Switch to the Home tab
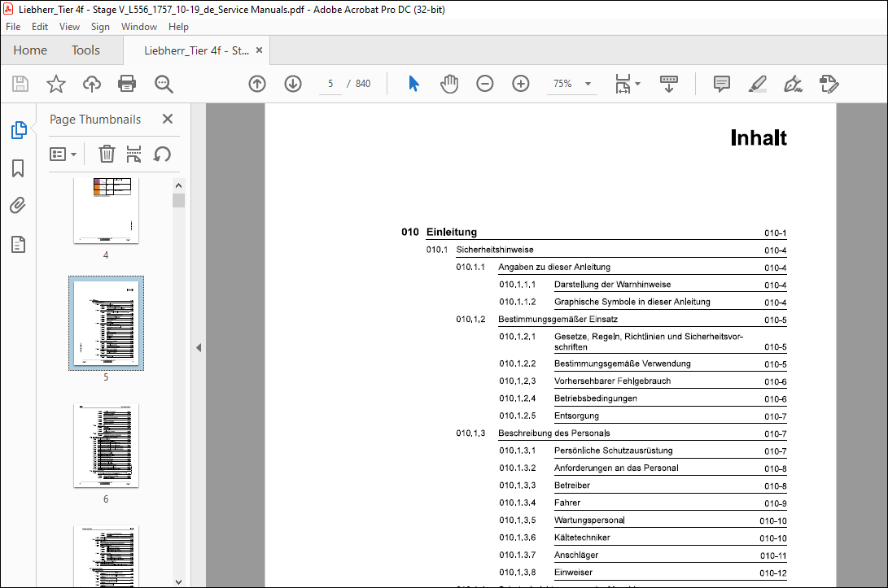 tap(30, 50)
